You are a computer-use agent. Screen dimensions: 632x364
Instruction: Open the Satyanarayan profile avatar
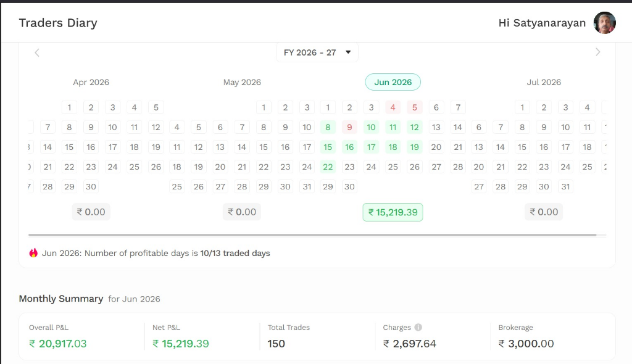[x=604, y=23]
